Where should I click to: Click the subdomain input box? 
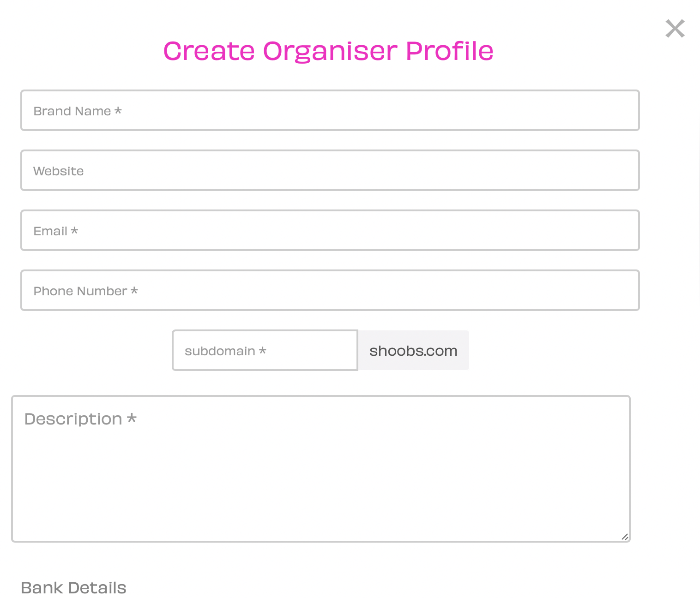265,350
